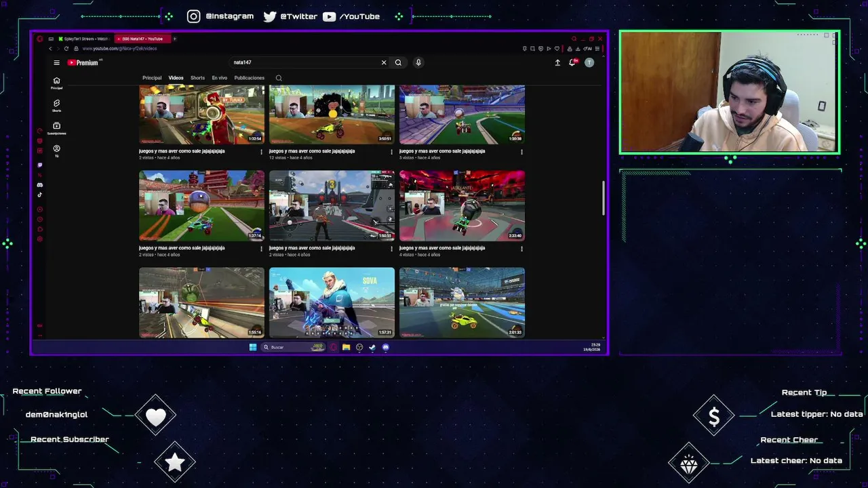The width and height of the screenshot is (868, 488).
Task: Open Steam from the taskbar
Action: 372,347
